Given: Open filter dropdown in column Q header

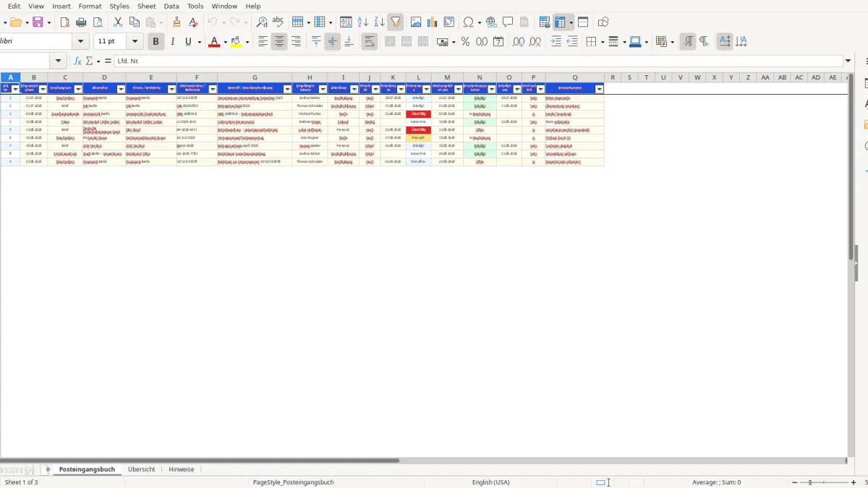Looking at the screenshot, I should coord(599,89).
